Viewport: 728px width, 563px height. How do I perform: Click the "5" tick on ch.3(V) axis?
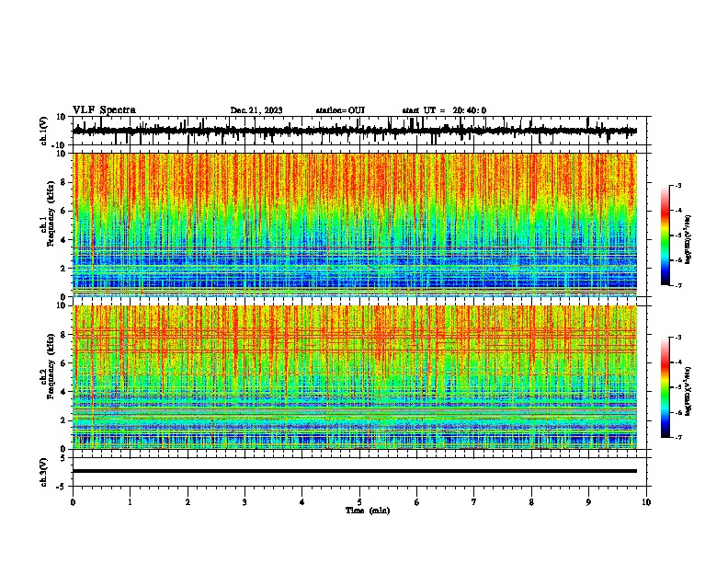(x=64, y=457)
